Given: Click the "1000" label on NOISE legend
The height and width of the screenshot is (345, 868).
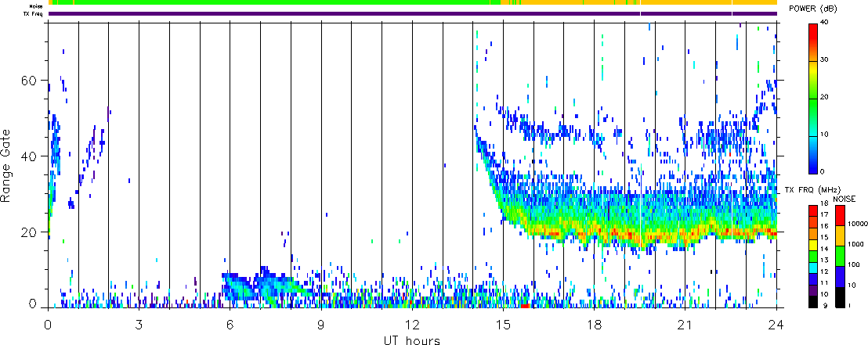Looking at the screenshot, I should pos(854,243).
